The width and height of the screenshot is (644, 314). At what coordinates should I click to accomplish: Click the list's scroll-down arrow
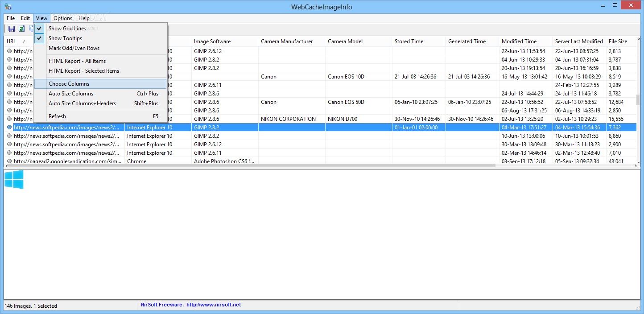coord(638,162)
